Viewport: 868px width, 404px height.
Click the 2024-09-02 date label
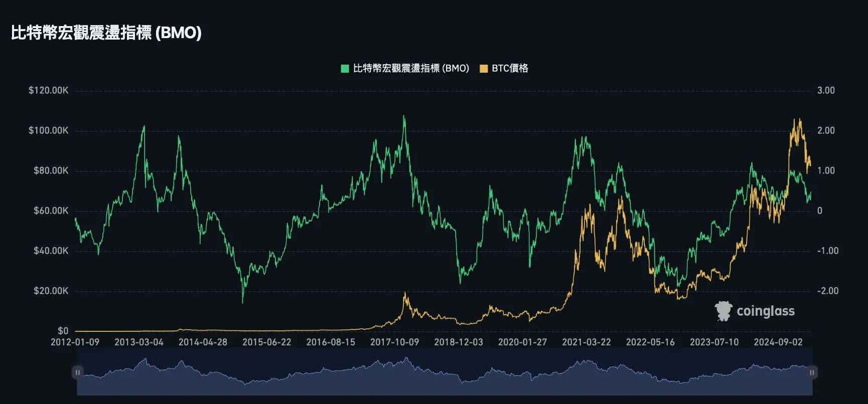pos(778,342)
